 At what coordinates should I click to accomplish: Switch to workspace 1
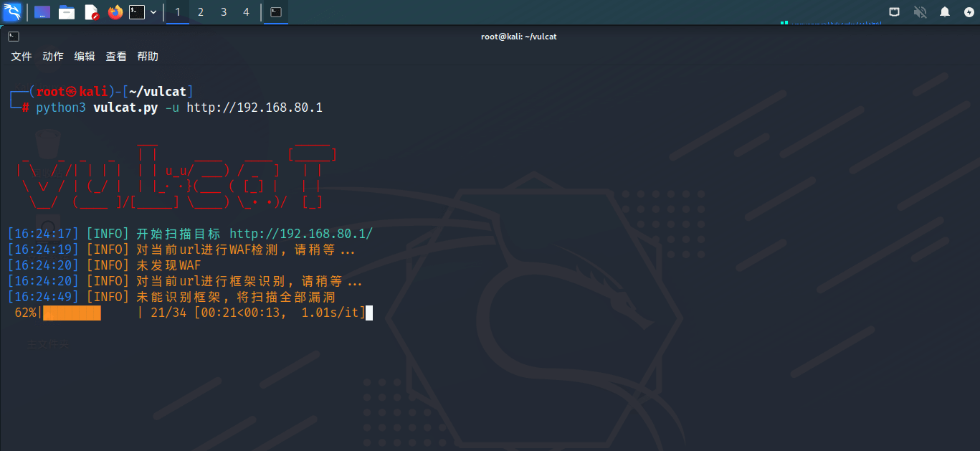(178, 12)
